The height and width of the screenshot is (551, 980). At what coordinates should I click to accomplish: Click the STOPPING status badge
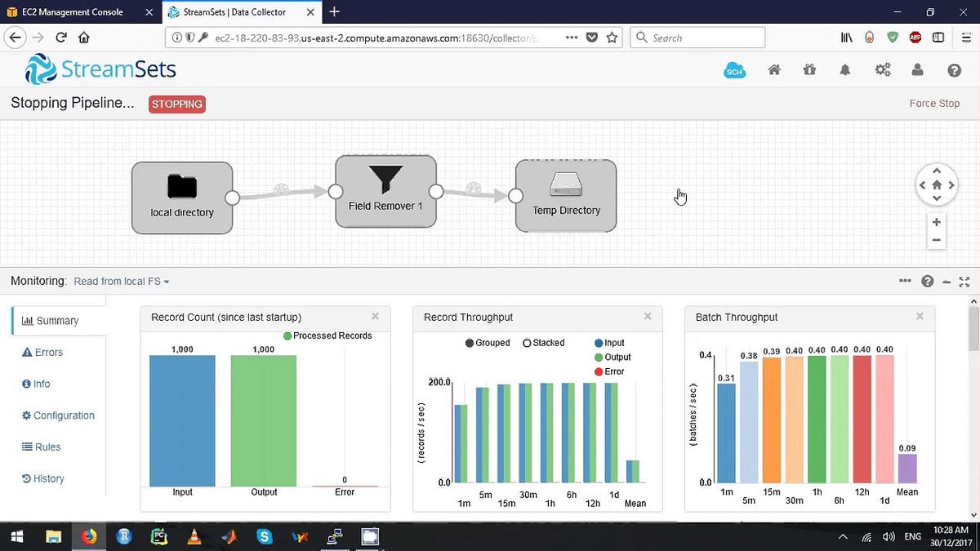click(176, 104)
